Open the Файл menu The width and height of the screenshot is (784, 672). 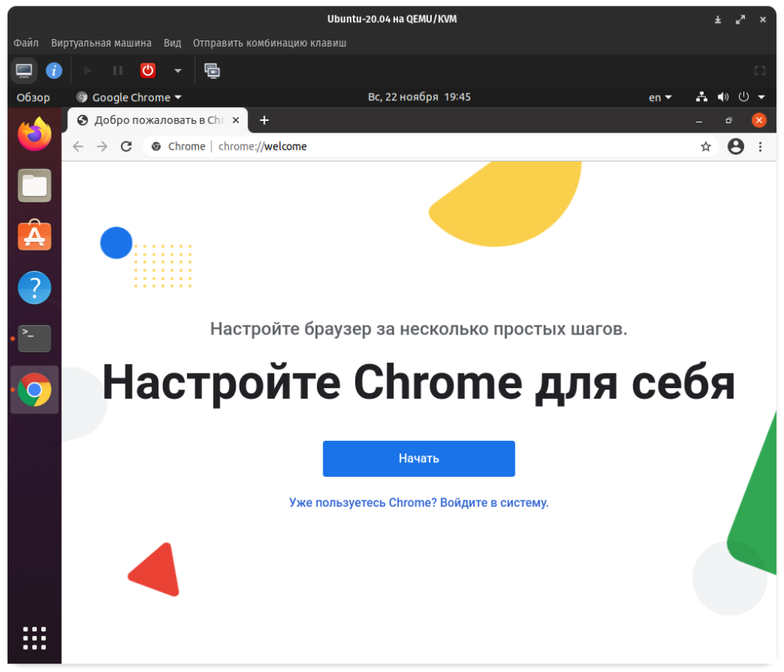[26, 43]
